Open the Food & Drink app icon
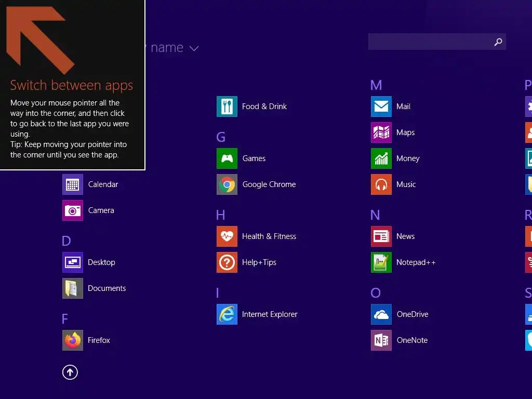 (x=227, y=107)
